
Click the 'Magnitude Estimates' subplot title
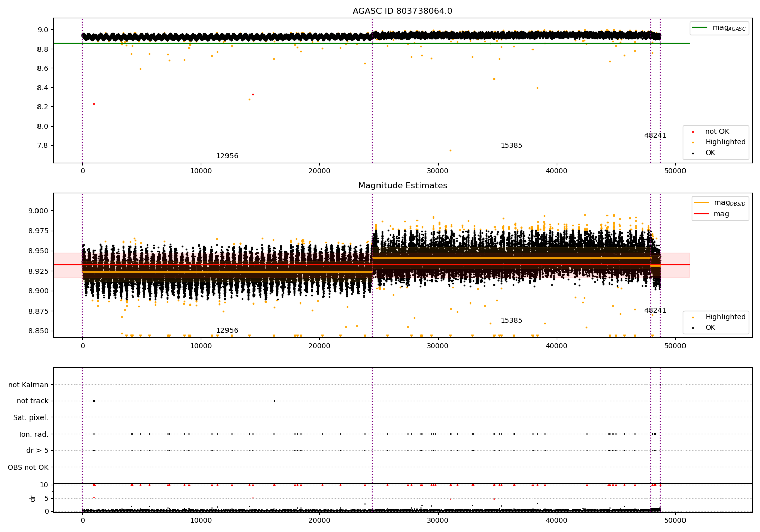click(402, 186)
